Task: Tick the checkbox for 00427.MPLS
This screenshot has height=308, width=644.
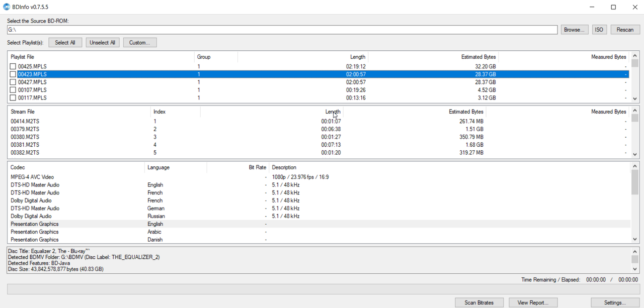Action: point(13,82)
